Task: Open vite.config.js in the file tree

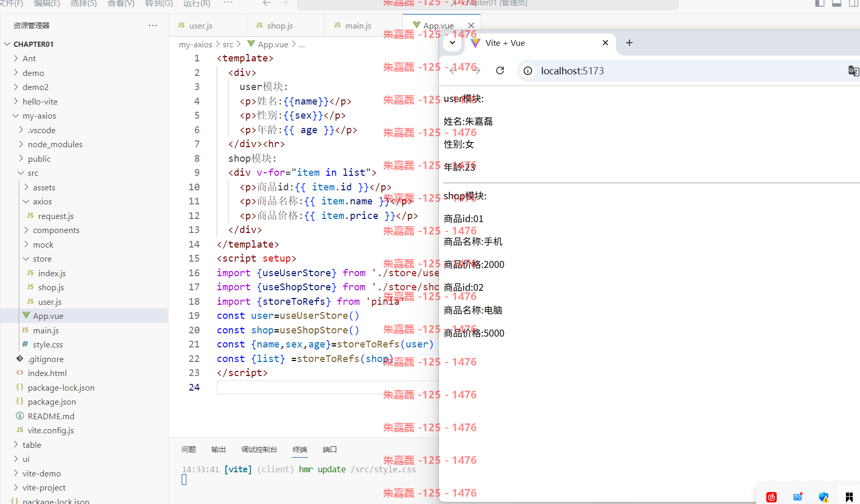Action: pos(50,430)
